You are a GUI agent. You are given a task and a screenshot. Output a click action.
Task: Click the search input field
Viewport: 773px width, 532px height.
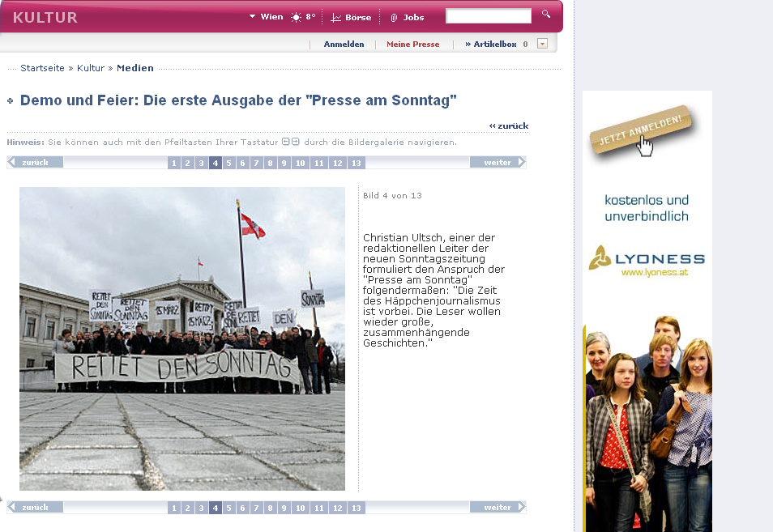click(x=489, y=15)
